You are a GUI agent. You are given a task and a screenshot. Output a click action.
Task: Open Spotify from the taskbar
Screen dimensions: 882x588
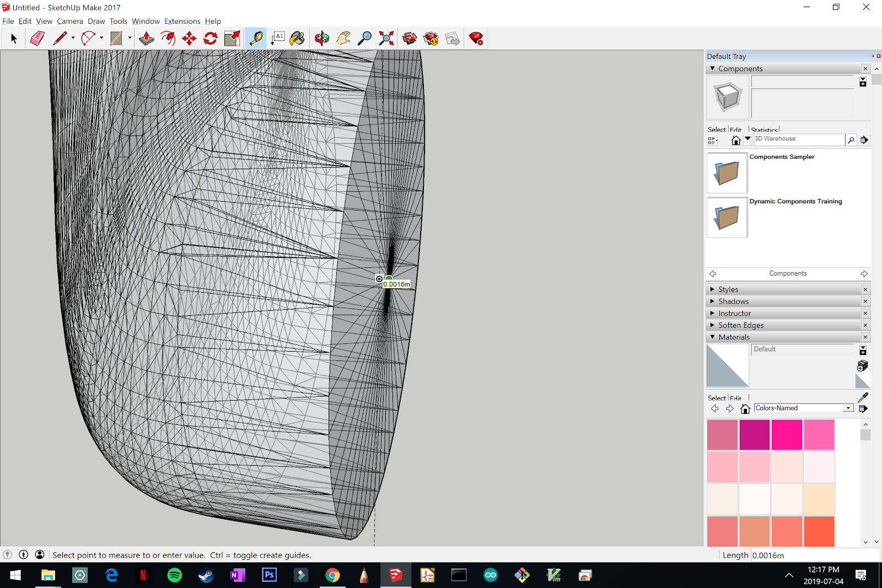click(x=175, y=575)
